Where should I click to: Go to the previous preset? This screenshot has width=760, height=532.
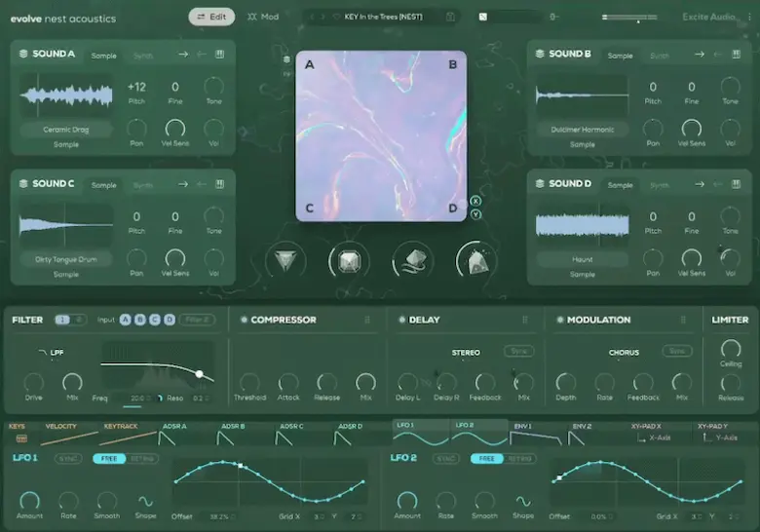point(312,17)
